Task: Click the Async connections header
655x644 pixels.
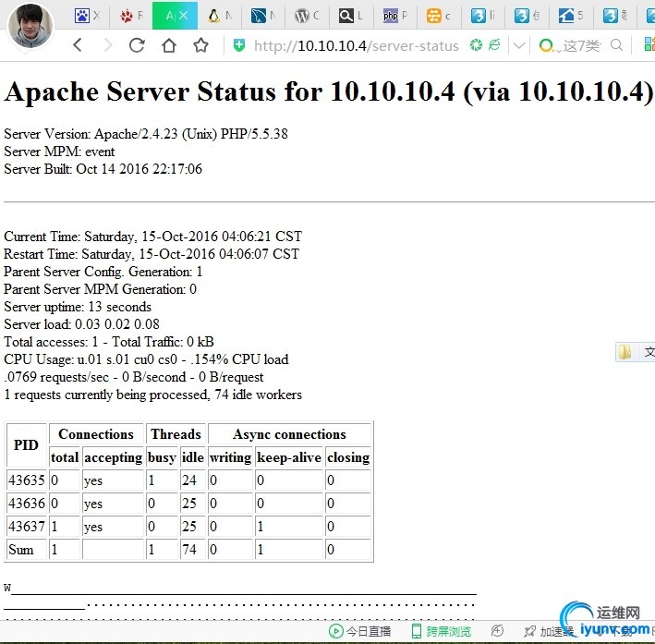Action: pos(289,433)
